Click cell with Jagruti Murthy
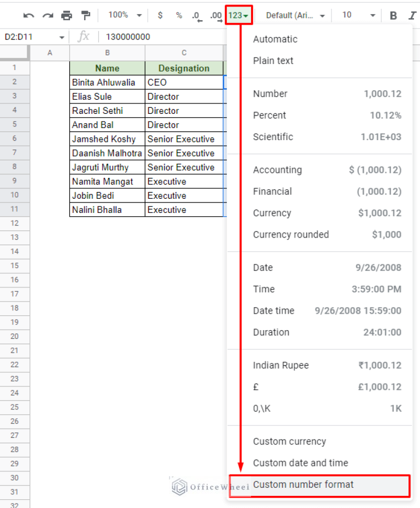 [x=107, y=167]
